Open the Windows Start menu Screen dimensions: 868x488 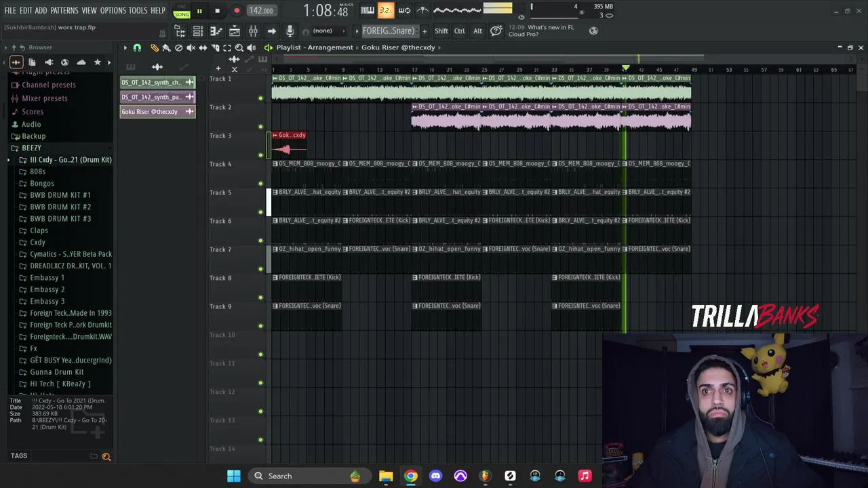(x=234, y=476)
